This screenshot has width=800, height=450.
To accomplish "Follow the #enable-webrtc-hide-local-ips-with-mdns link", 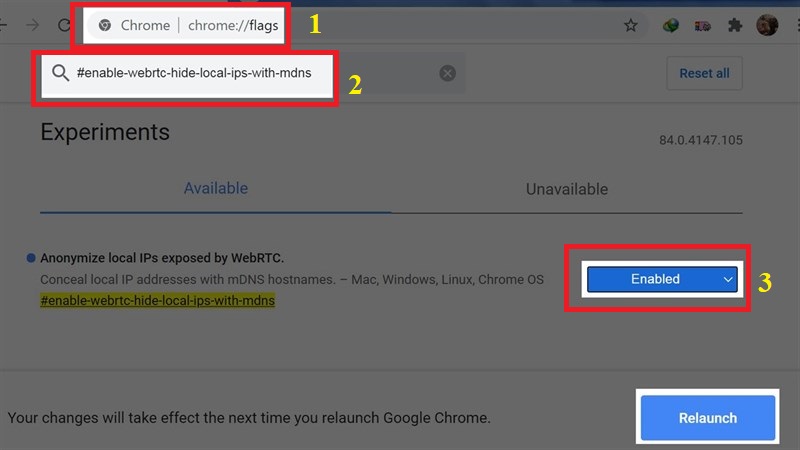I will coord(158,301).
